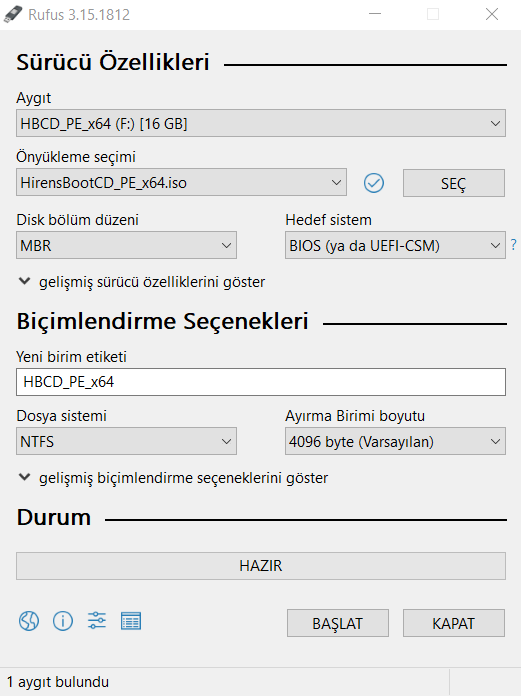Image resolution: width=521 pixels, height=696 pixels.
Task: Open the Önyükleme seçimi ISO dropdown
Action: click(x=182, y=182)
